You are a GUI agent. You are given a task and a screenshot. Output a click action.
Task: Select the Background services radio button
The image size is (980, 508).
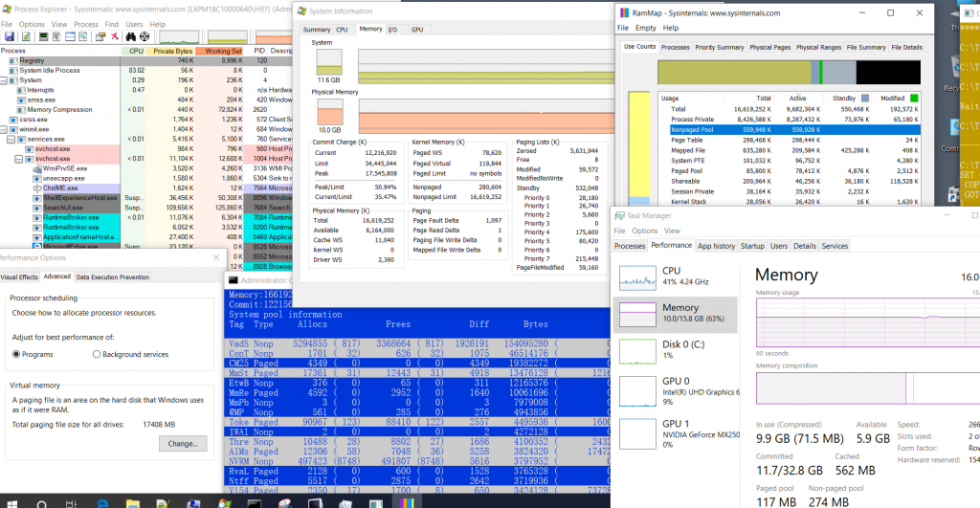coord(97,354)
